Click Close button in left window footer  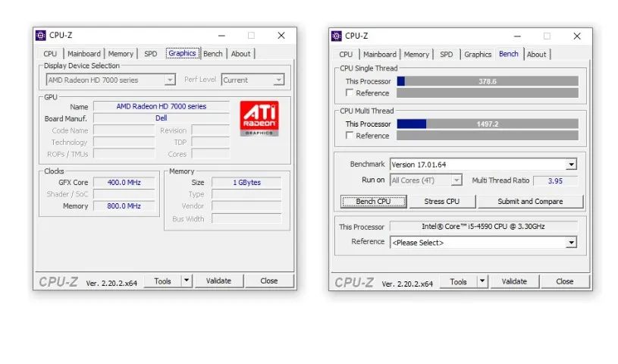[269, 281]
